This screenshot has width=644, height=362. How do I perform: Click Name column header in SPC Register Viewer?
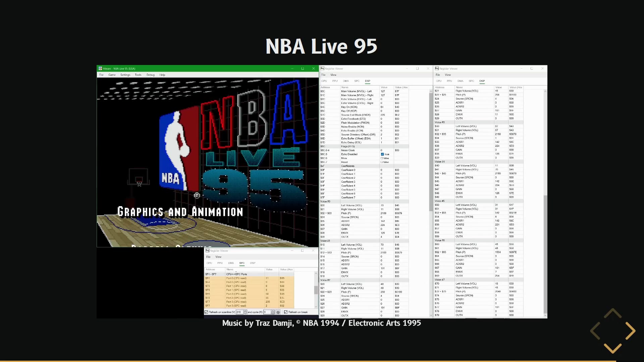(x=245, y=269)
